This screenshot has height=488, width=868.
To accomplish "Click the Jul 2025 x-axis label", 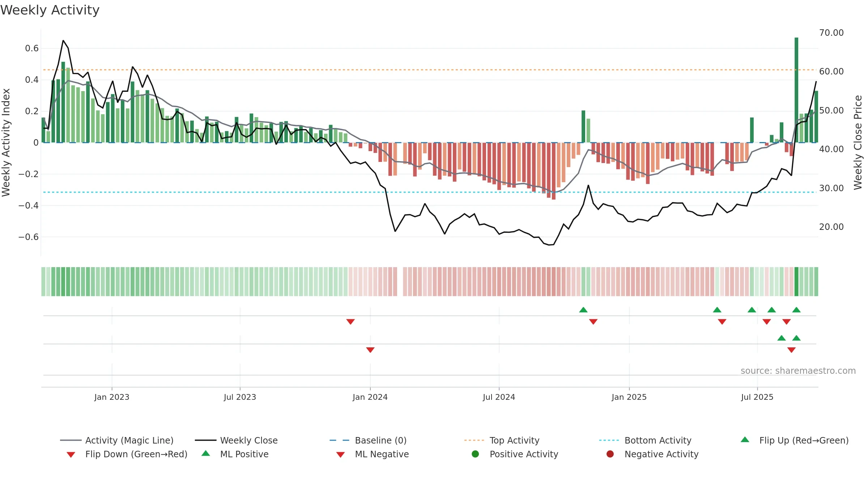I will point(757,397).
